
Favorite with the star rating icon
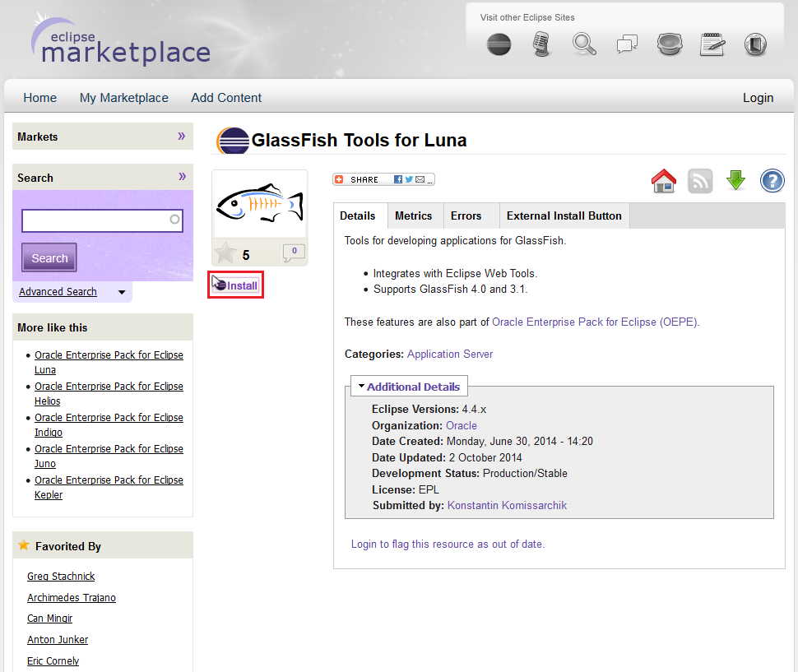225,253
